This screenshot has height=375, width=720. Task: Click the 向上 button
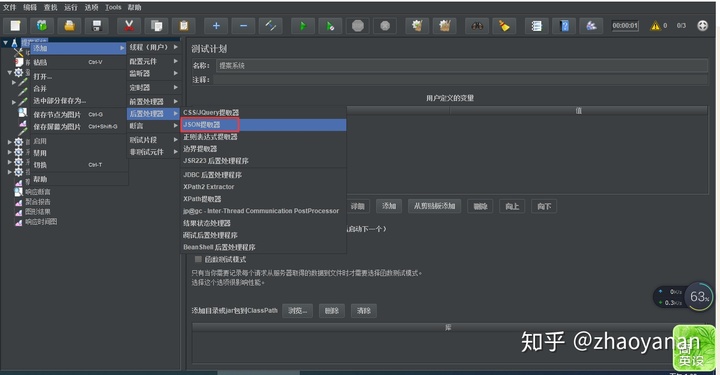pos(512,206)
